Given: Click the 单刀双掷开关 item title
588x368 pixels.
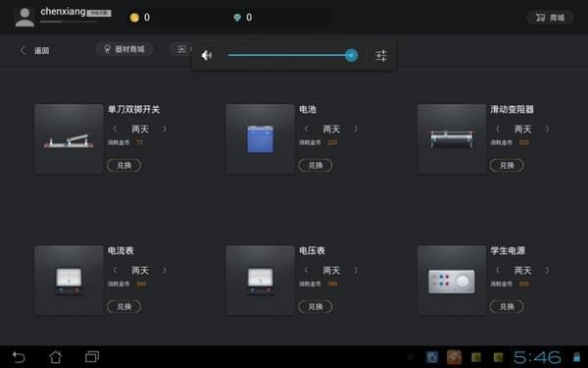Looking at the screenshot, I should [x=134, y=110].
